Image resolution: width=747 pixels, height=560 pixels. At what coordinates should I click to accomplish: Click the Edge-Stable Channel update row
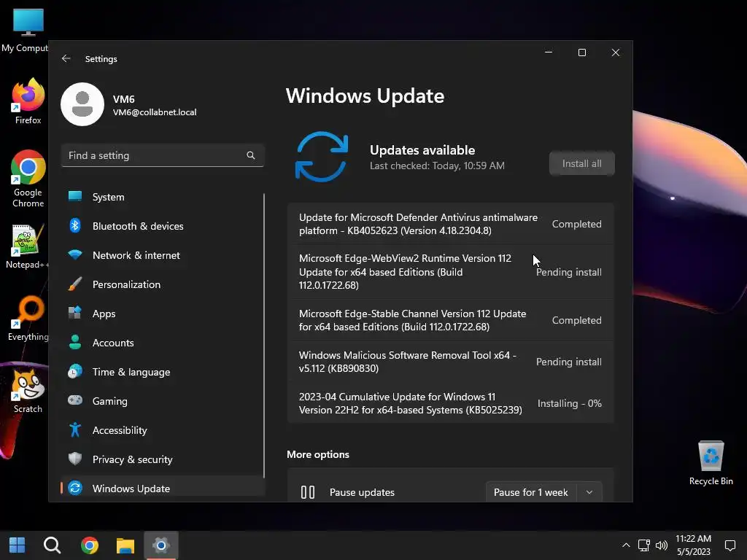[x=450, y=320]
